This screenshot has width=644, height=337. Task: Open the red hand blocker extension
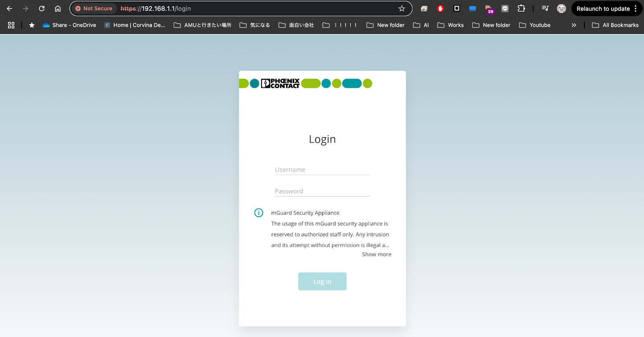point(440,8)
